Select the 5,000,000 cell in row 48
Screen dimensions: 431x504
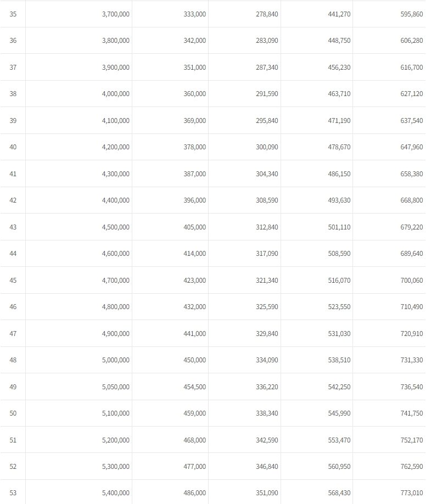point(116,360)
